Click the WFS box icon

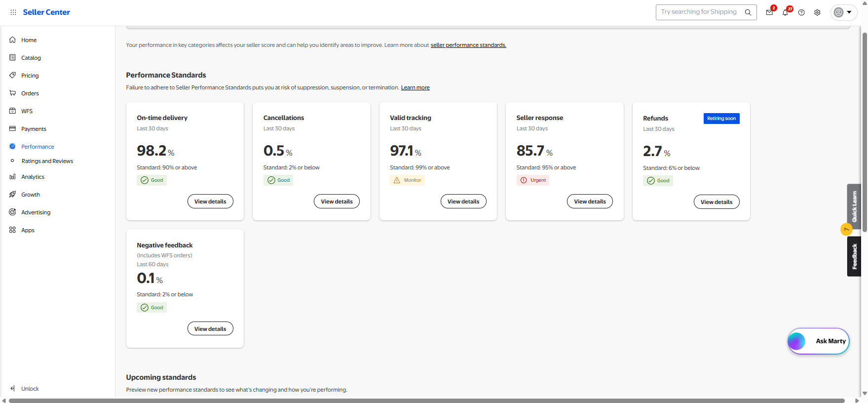(12, 111)
